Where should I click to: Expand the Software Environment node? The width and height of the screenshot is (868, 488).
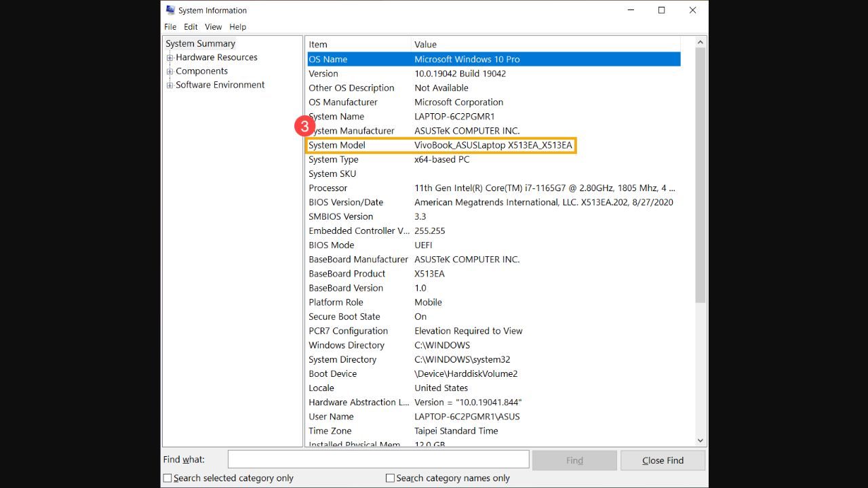(170, 85)
